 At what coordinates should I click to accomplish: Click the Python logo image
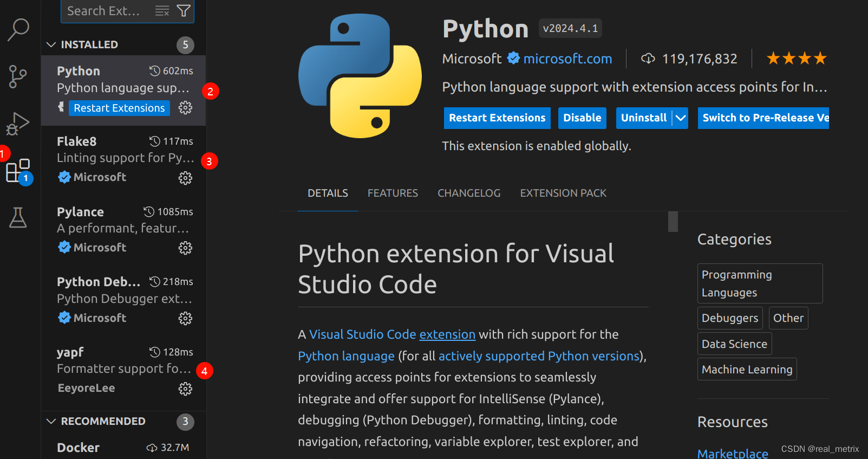pyautogui.click(x=360, y=76)
